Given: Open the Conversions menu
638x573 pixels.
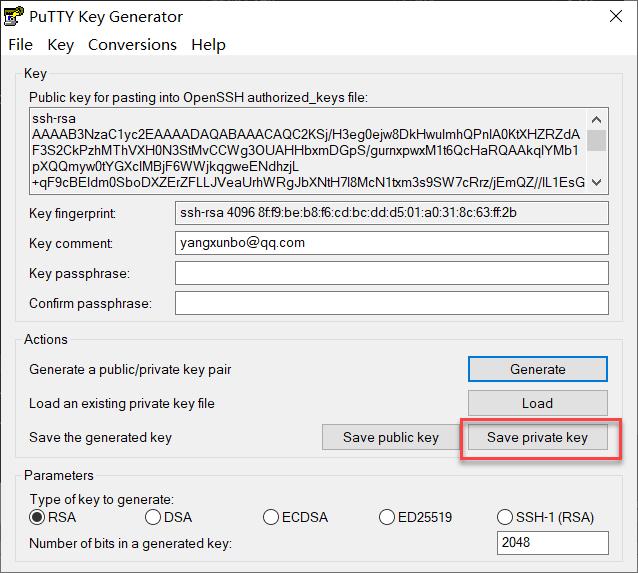Looking at the screenshot, I should coord(132,45).
